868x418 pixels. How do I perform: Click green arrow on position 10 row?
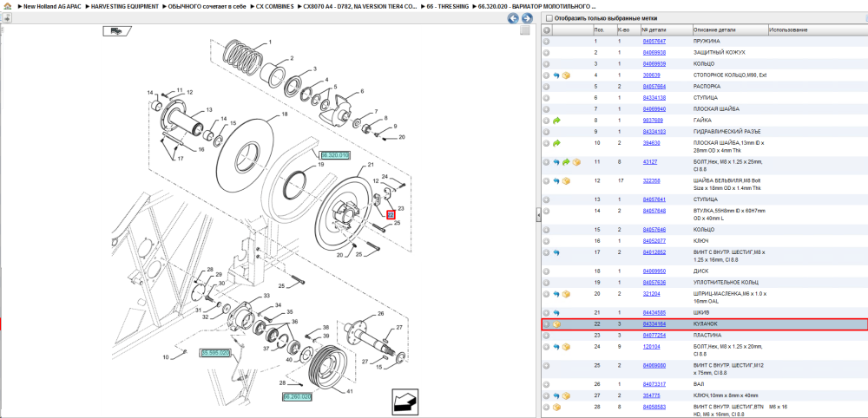557,143
